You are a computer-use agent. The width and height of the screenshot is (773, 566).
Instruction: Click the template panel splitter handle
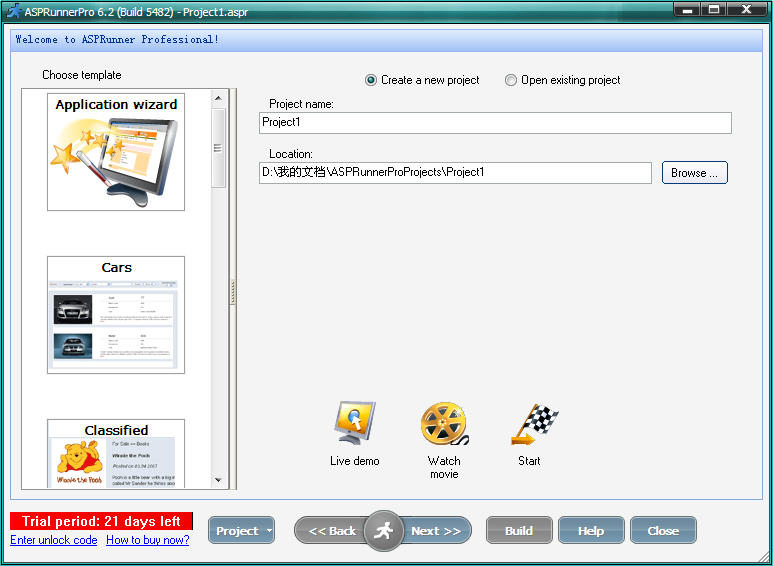[x=233, y=291]
